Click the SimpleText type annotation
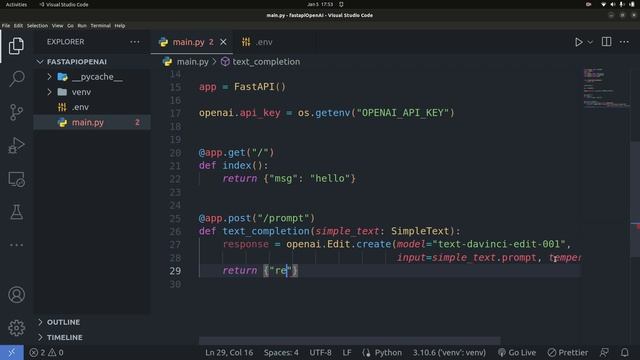This screenshot has width=640, height=360. pyautogui.click(x=420, y=231)
